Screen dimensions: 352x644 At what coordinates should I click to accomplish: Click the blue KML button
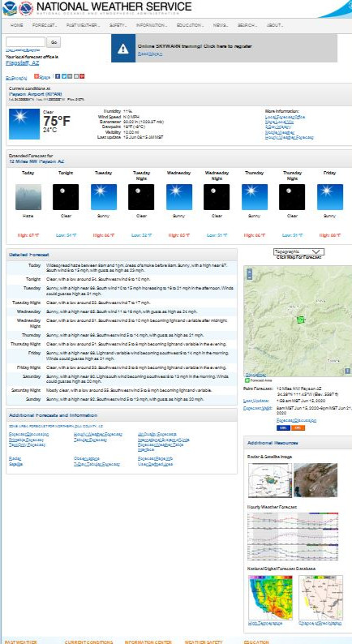pyautogui.click(x=283, y=427)
